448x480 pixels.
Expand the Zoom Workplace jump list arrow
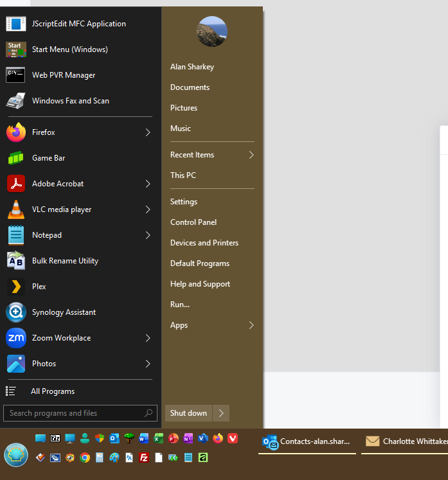coord(148,338)
